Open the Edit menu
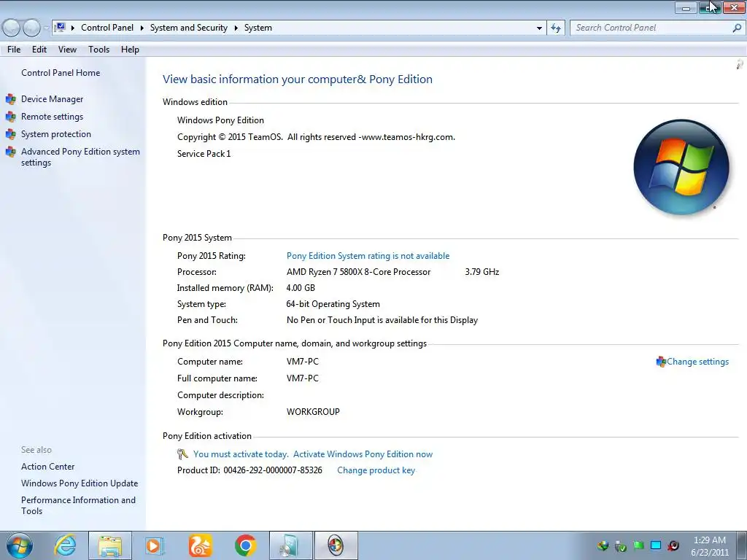 click(x=39, y=50)
